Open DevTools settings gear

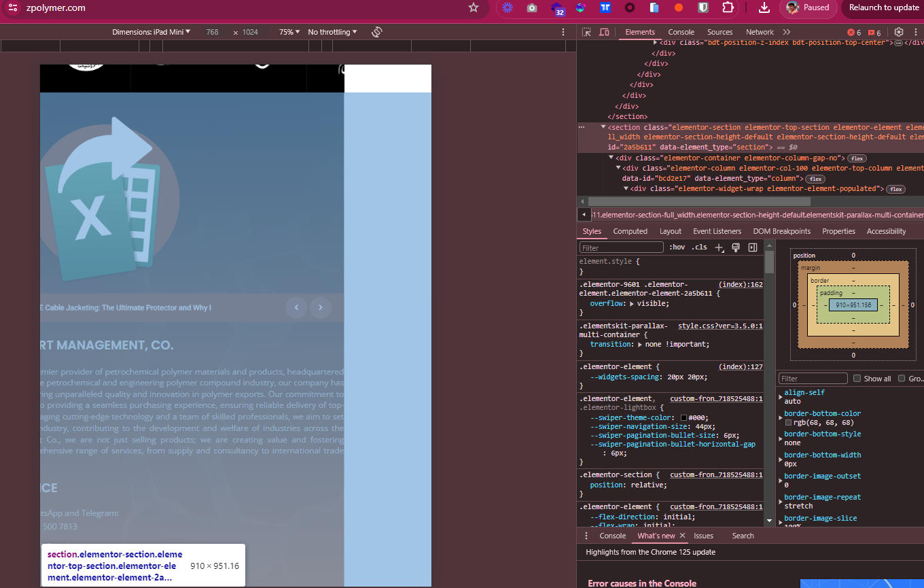899,32
